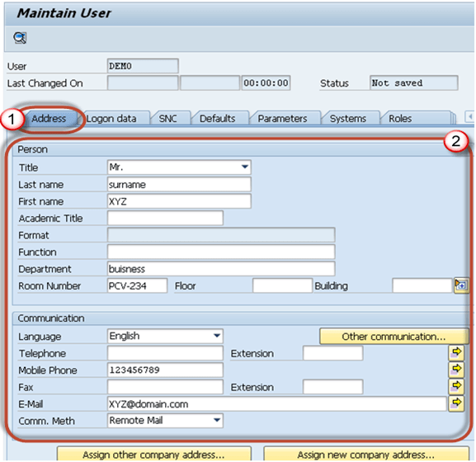Viewport: 476px width, 462px height.
Task: Click the Fax number input field
Action: [x=165, y=387]
